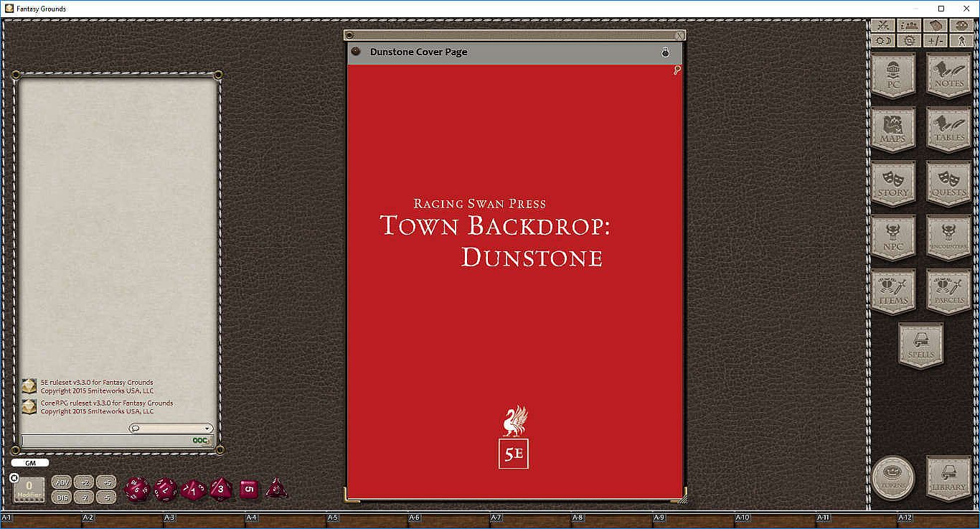Open the PC character list
This screenshot has width=980, height=529.
[x=893, y=75]
